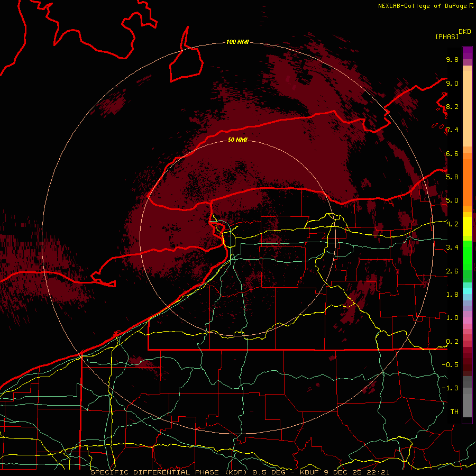Click the 5.8 value on the legend

[452, 177]
